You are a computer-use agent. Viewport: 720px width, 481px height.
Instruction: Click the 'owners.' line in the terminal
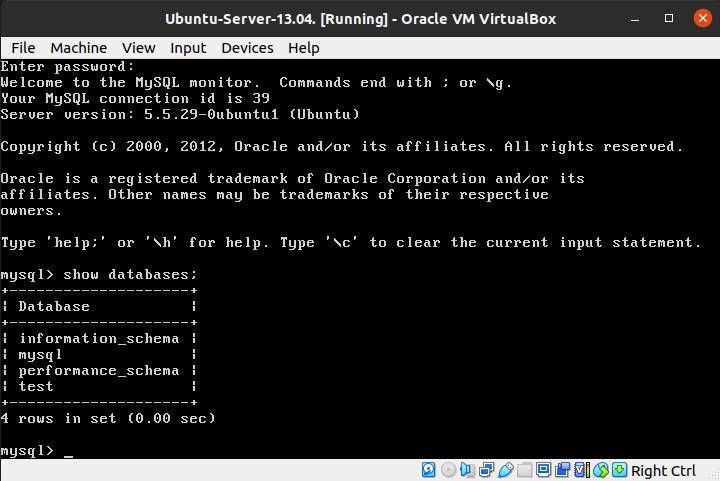click(x=31, y=211)
